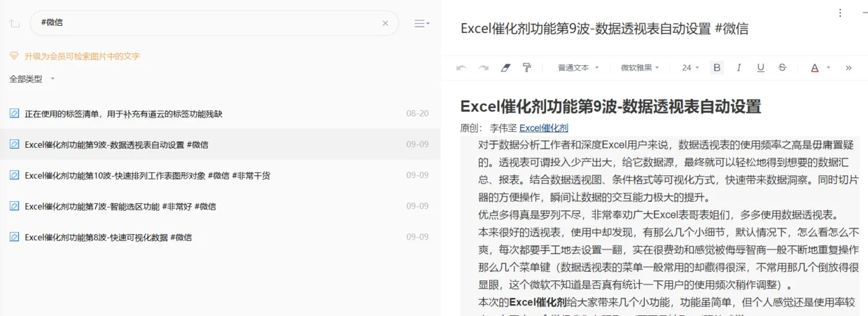Toggle underline formatting
Screen dimensions: 868x316
(760, 68)
